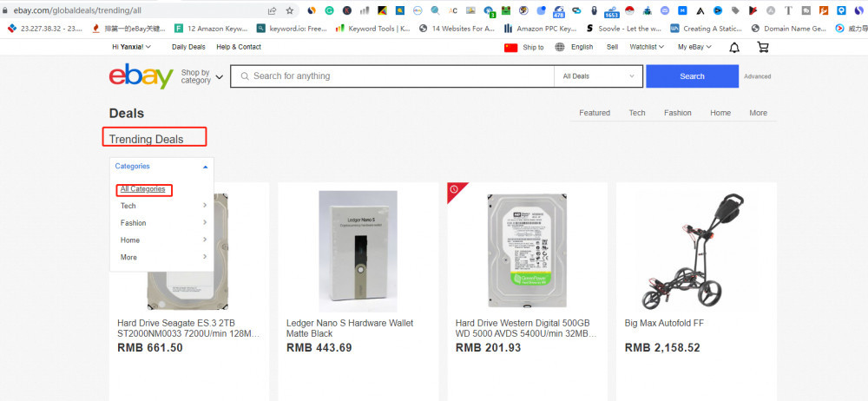Open the notifications bell icon
Image resolution: width=868 pixels, height=401 pixels.
[x=734, y=48]
